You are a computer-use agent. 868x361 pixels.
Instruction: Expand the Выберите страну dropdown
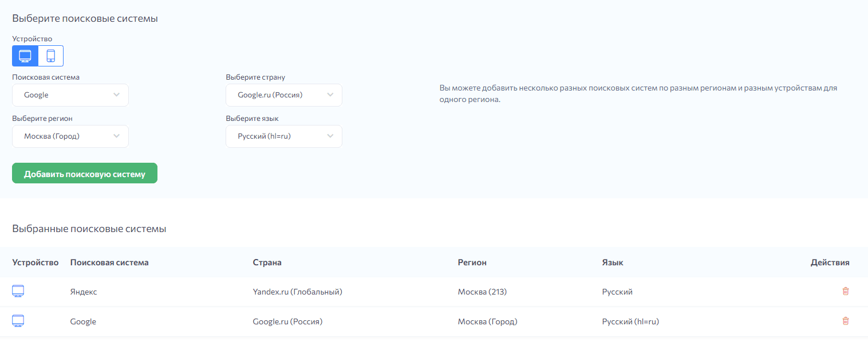click(284, 95)
